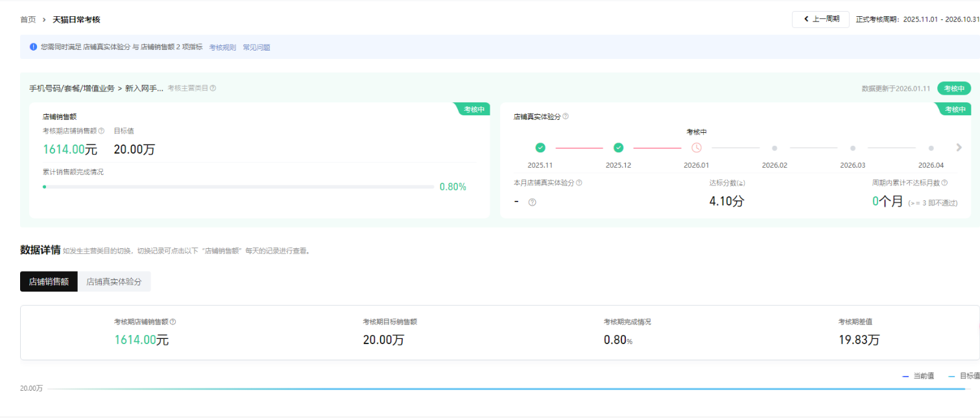Open the 考核规则 link
The width and height of the screenshot is (980, 418).
click(x=222, y=47)
